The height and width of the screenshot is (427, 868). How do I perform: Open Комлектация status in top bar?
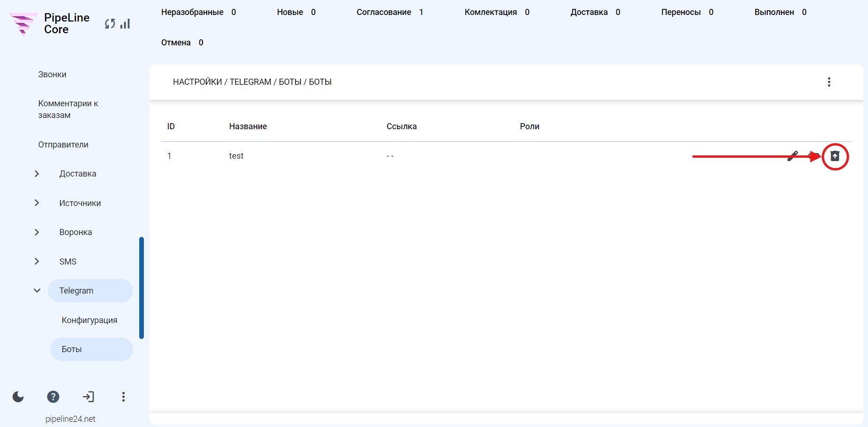pyautogui.click(x=497, y=12)
